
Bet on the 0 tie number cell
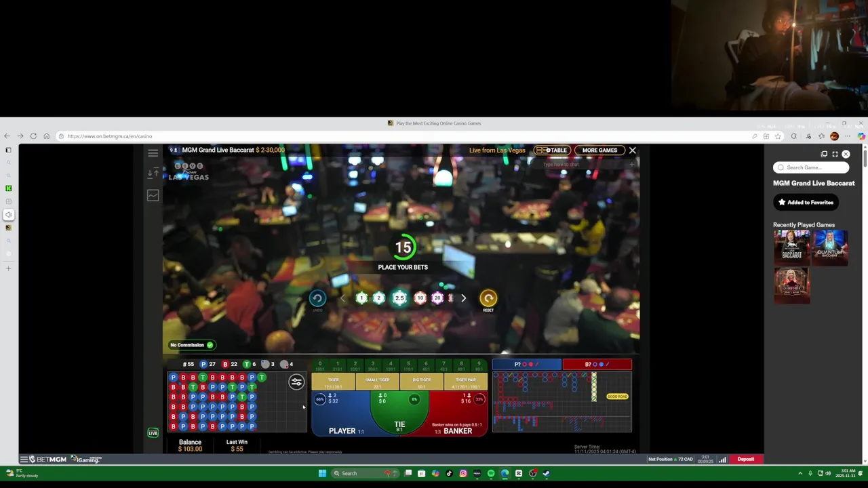(320, 365)
